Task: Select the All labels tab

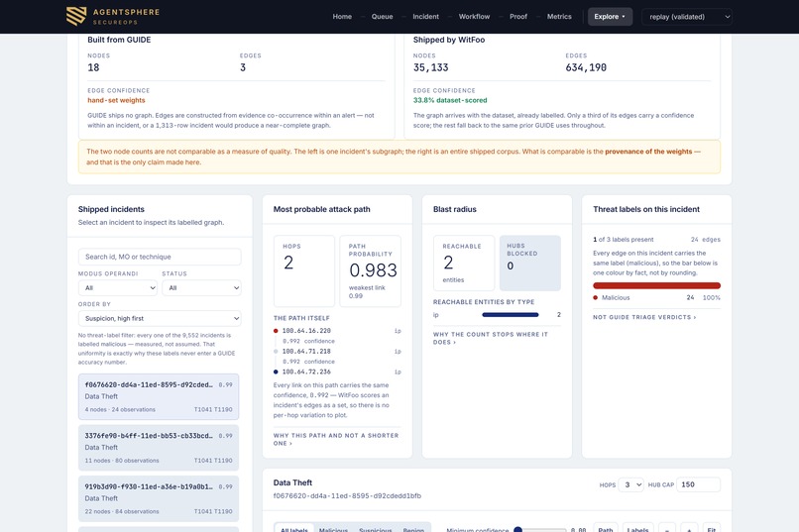Action: pos(294,529)
